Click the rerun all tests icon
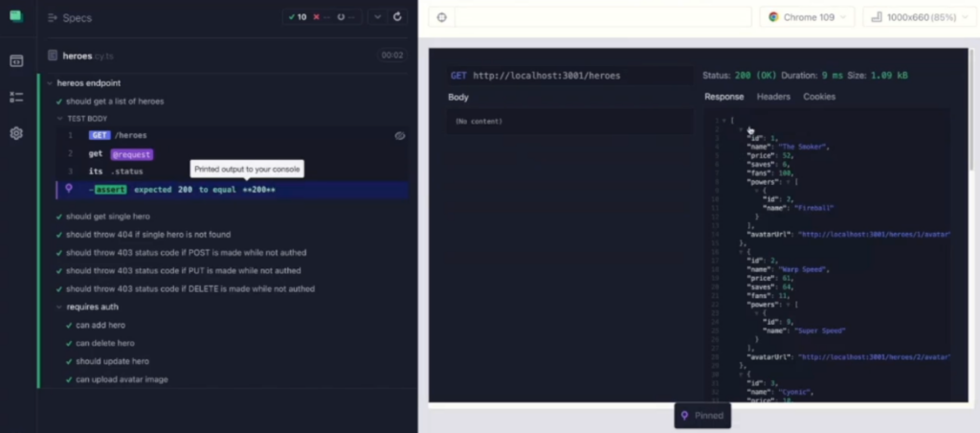The width and height of the screenshot is (980, 433). (x=398, y=16)
